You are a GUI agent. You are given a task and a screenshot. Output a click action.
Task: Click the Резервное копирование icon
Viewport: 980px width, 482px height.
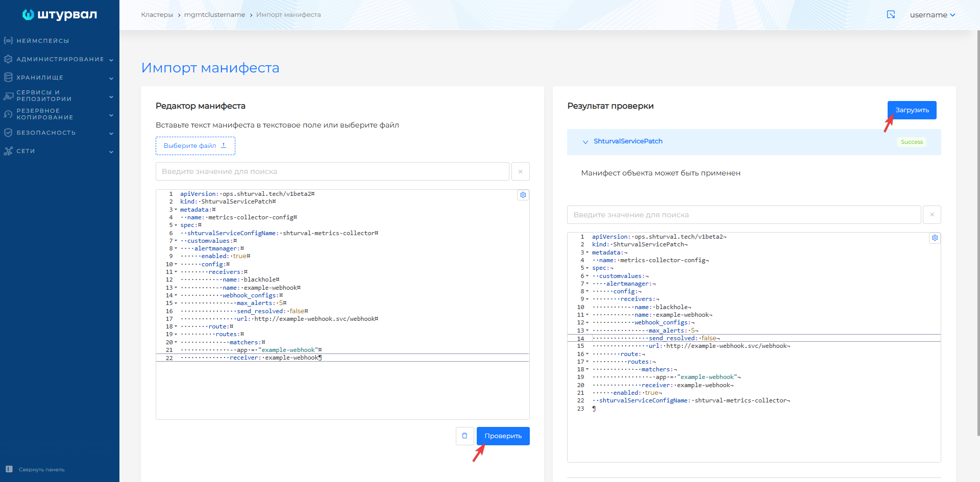click(8, 114)
